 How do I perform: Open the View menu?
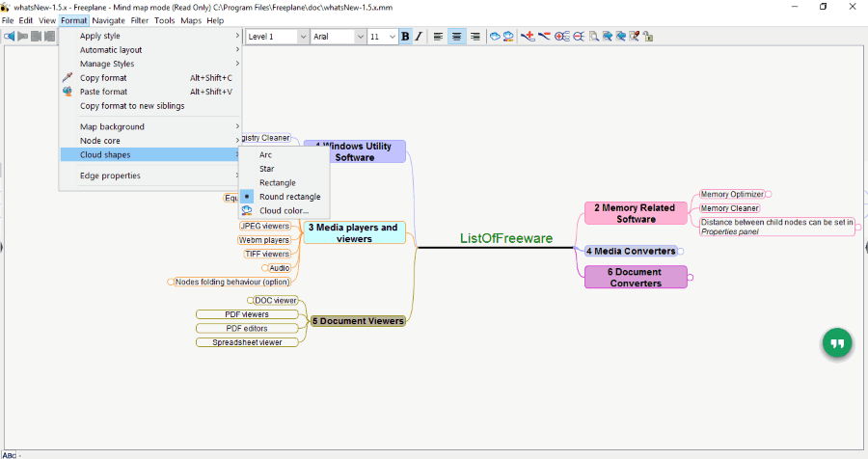[47, 20]
